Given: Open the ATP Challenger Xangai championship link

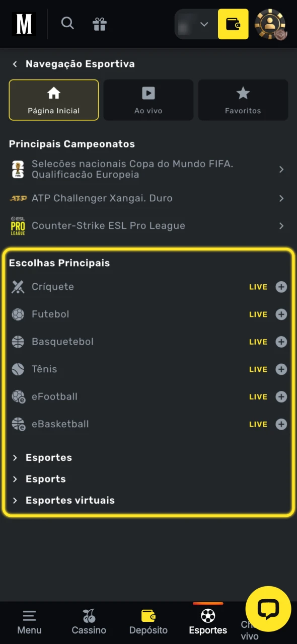Looking at the screenshot, I should click(x=148, y=198).
